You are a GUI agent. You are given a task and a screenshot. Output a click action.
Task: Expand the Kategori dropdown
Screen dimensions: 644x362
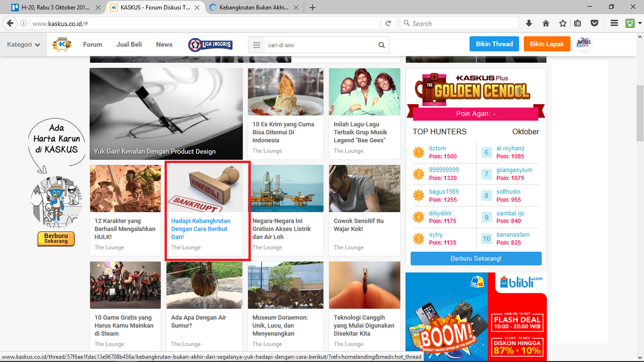tap(24, 44)
